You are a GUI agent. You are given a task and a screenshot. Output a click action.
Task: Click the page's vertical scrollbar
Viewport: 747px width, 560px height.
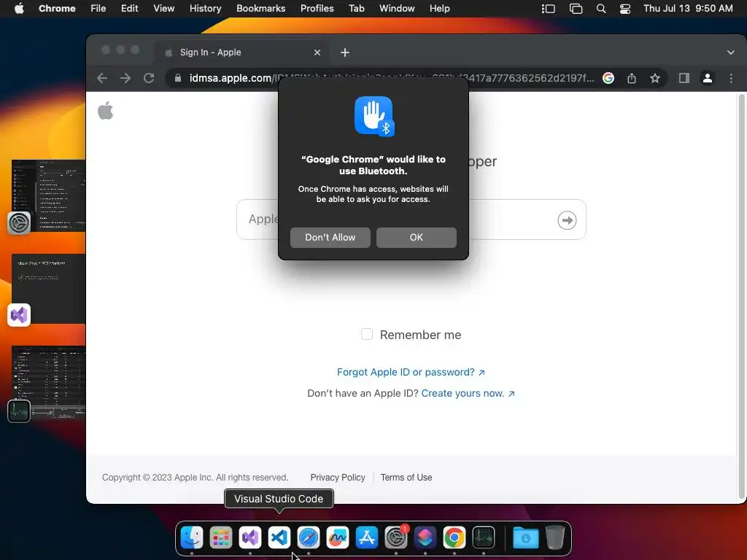741,295
